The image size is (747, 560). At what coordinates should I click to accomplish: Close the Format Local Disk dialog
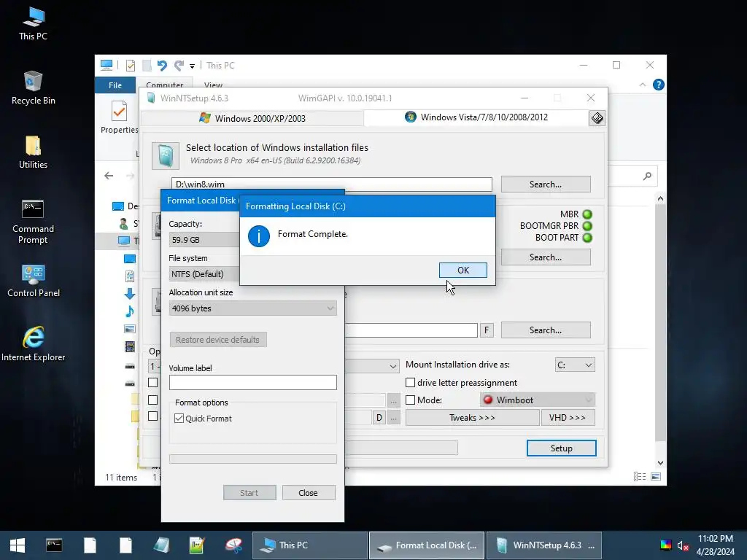pyautogui.click(x=309, y=493)
